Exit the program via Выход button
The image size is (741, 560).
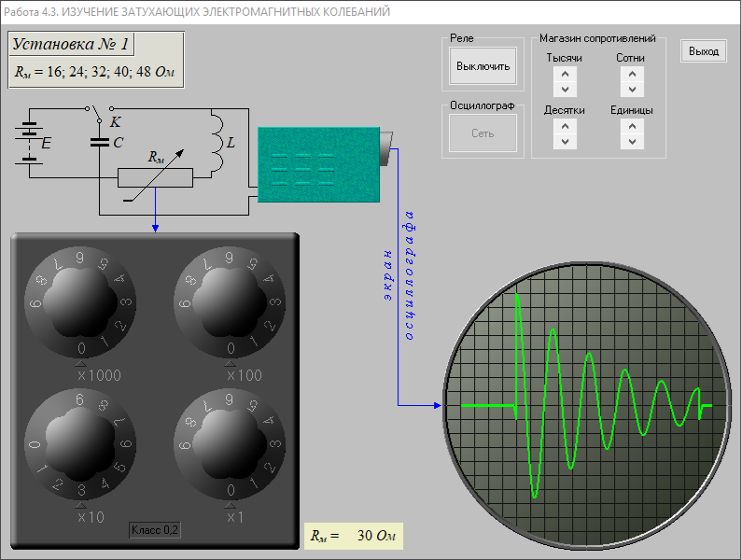[x=704, y=51]
